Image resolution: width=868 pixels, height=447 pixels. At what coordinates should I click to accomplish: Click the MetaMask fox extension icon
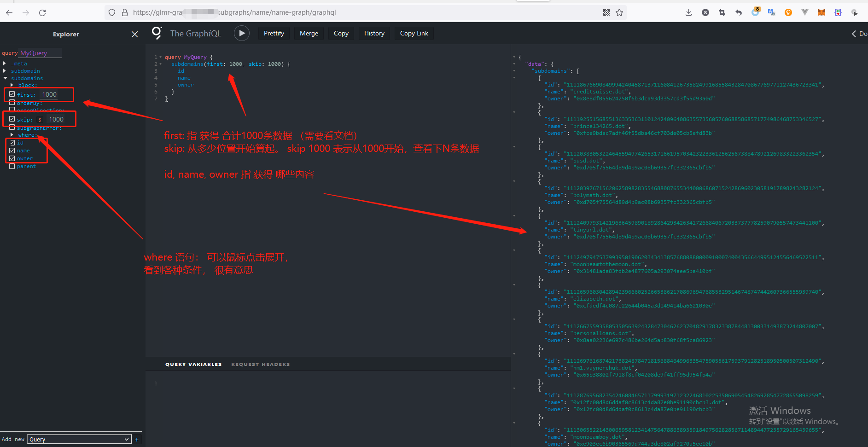tap(821, 12)
